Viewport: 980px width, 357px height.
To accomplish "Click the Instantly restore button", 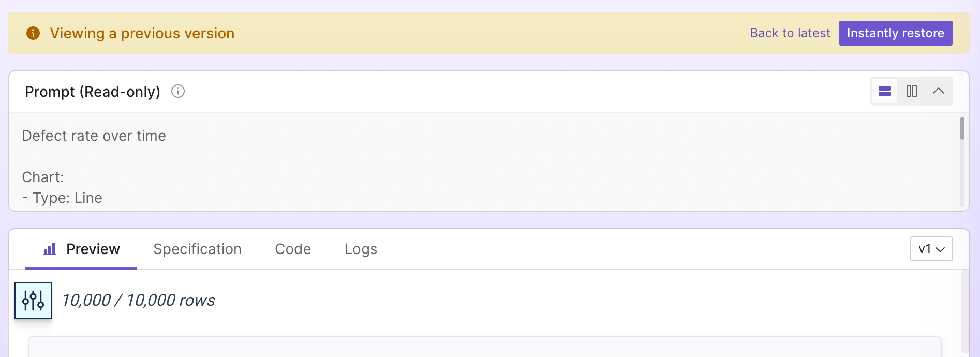I will pyautogui.click(x=896, y=33).
